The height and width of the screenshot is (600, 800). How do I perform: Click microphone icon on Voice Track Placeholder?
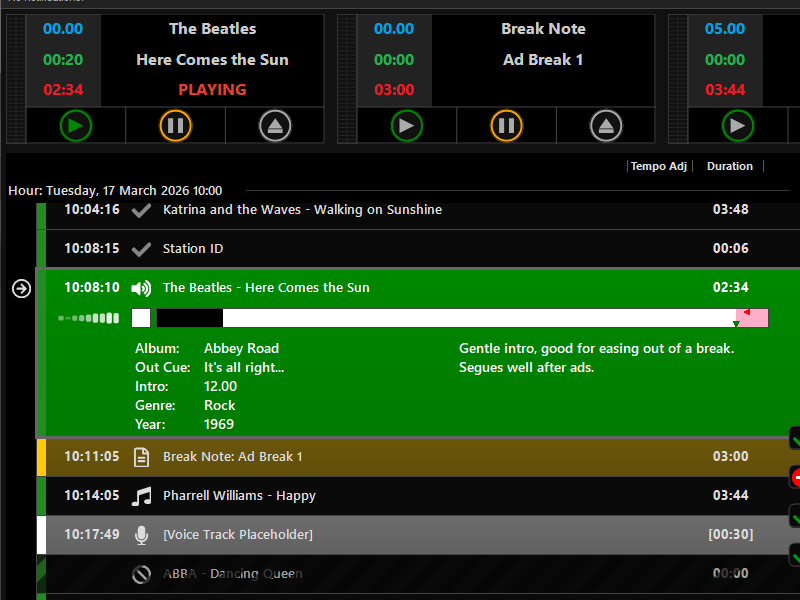pos(141,535)
